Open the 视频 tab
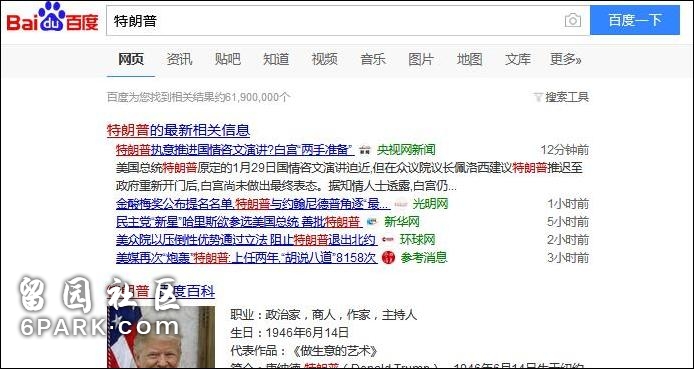Image resolution: width=694 pixels, height=369 pixels. 324,59
